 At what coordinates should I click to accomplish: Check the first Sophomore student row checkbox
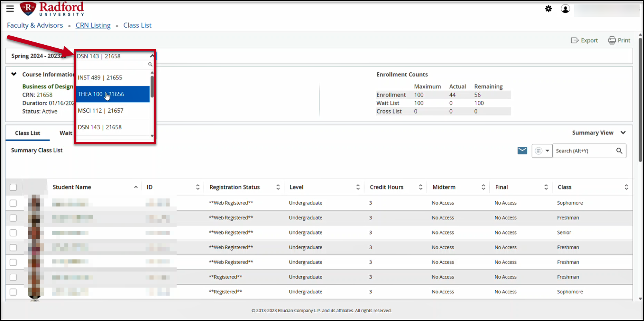pos(13,203)
